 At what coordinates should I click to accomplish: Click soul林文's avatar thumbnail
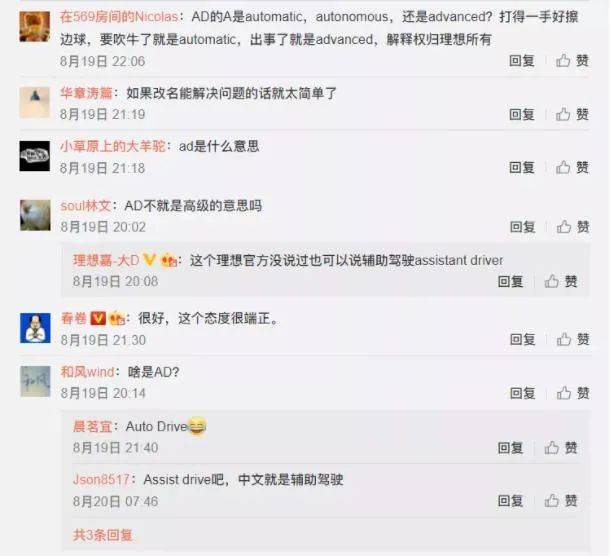tap(35, 215)
